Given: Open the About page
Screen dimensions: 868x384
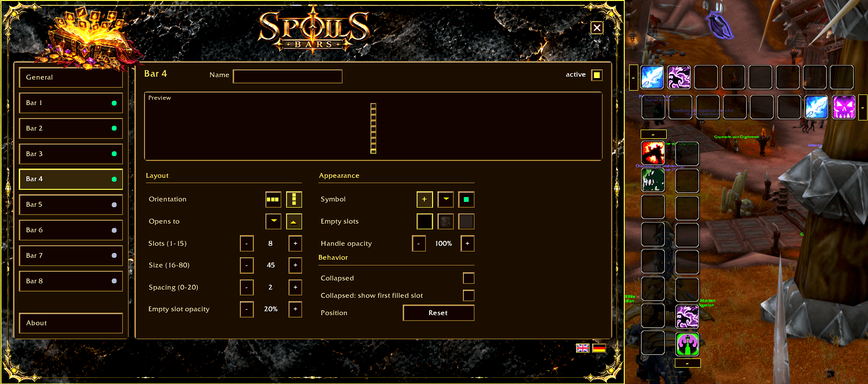Looking at the screenshot, I should point(71,323).
